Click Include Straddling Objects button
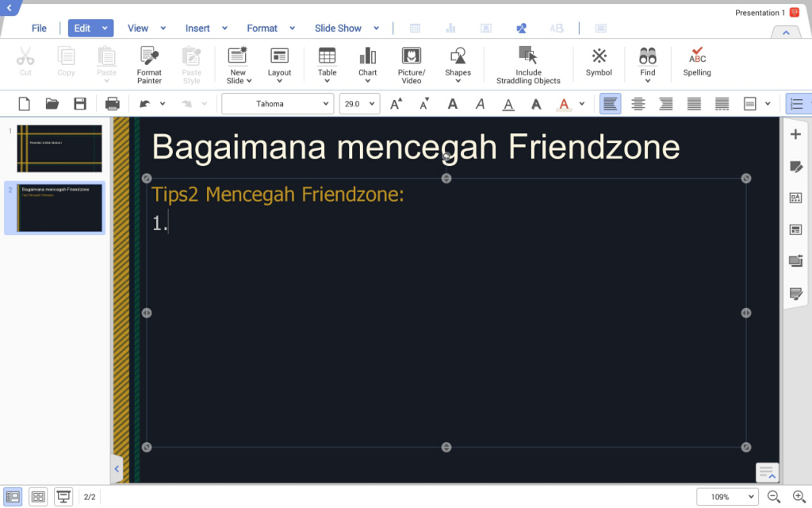The width and height of the screenshot is (812, 508). (528, 63)
